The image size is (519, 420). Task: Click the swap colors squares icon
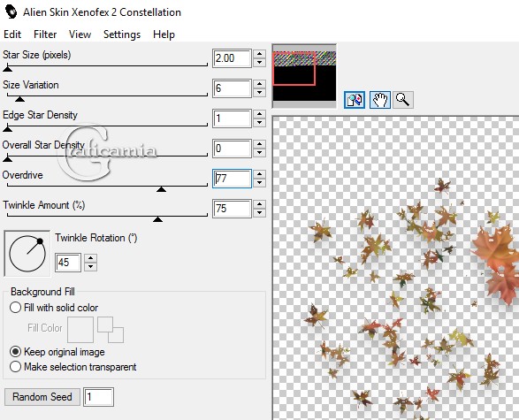(x=111, y=330)
